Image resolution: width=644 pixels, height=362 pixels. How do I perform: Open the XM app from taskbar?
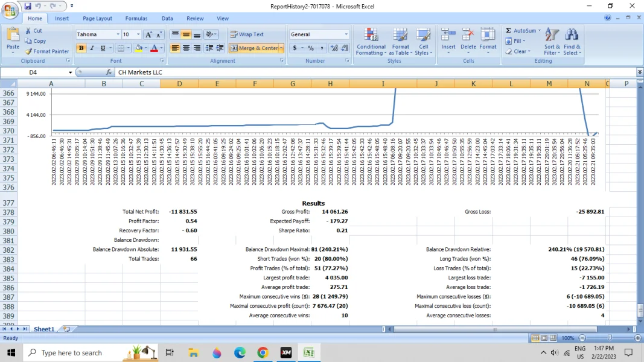tap(286, 353)
